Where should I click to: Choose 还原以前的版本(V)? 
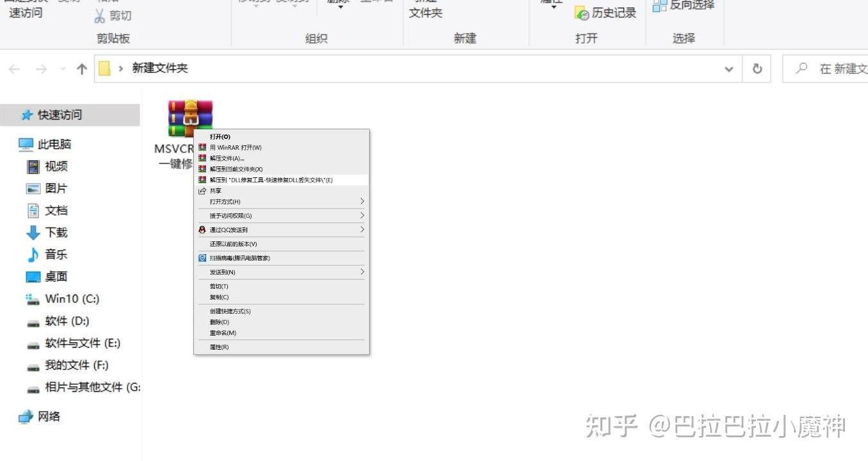(282, 244)
